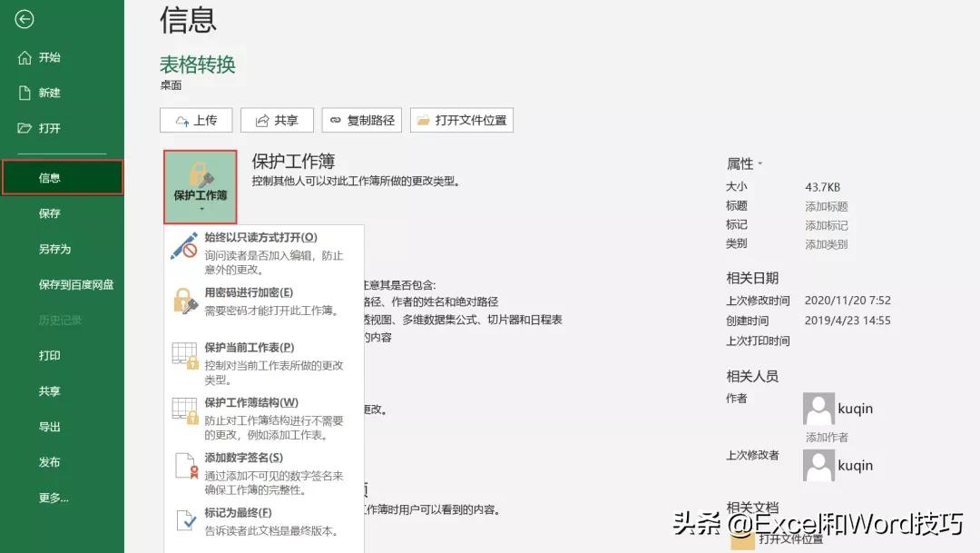Open 复制路径 to copy file path
Viewport: 980px width, 553px height.
click(x=361, y=119)
